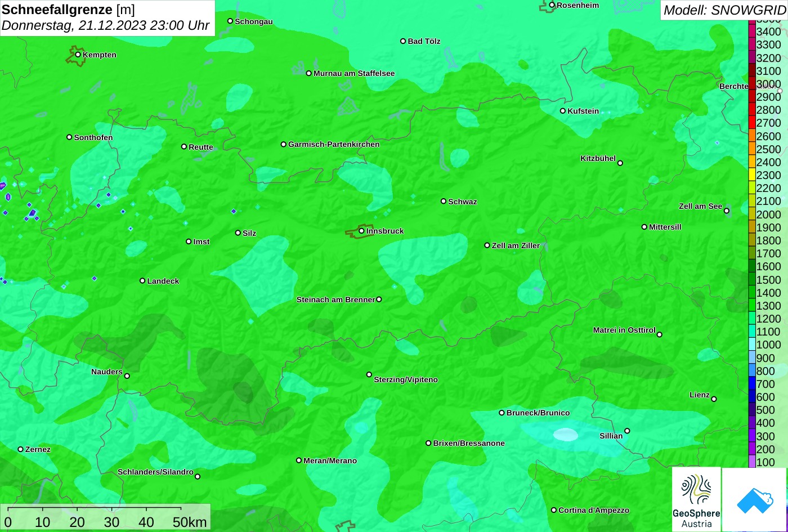Select the 'Brixen/Bressanone' label

coord(469,443)
